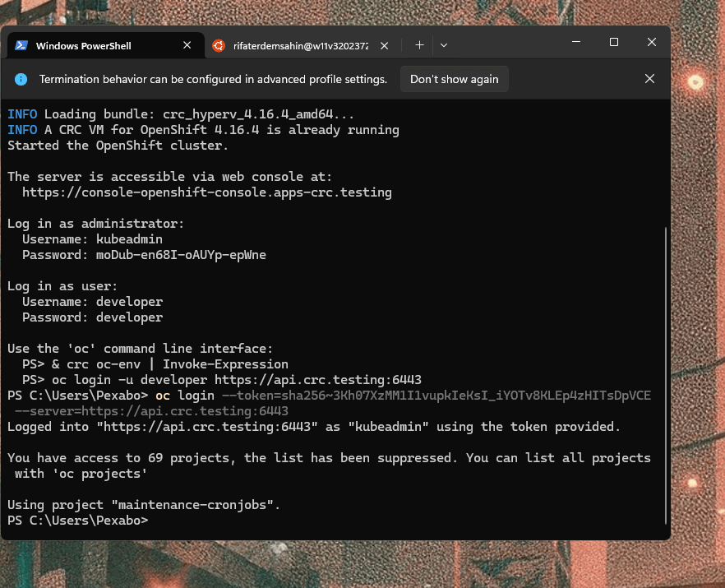Click the last PS C:\Users\Pexabo> prompt
Image resolution: width=725 pixels, height=588 pixels.
77,521
